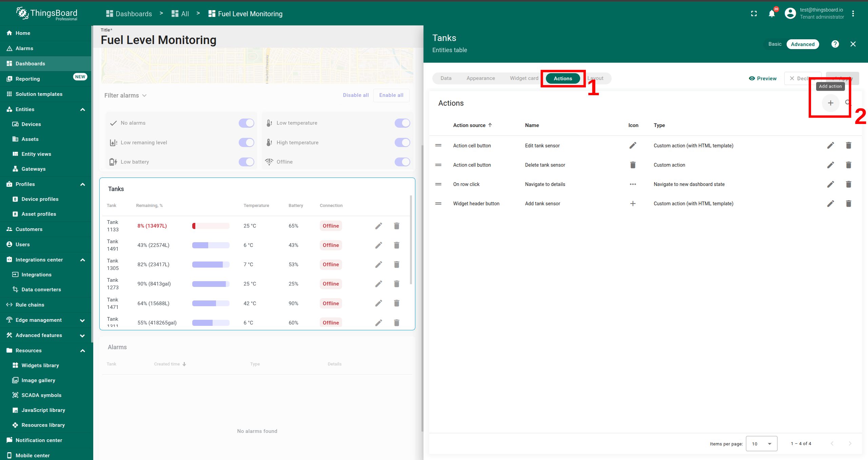
Task: Collapse the Entities sidebar section
Action: 82,109
